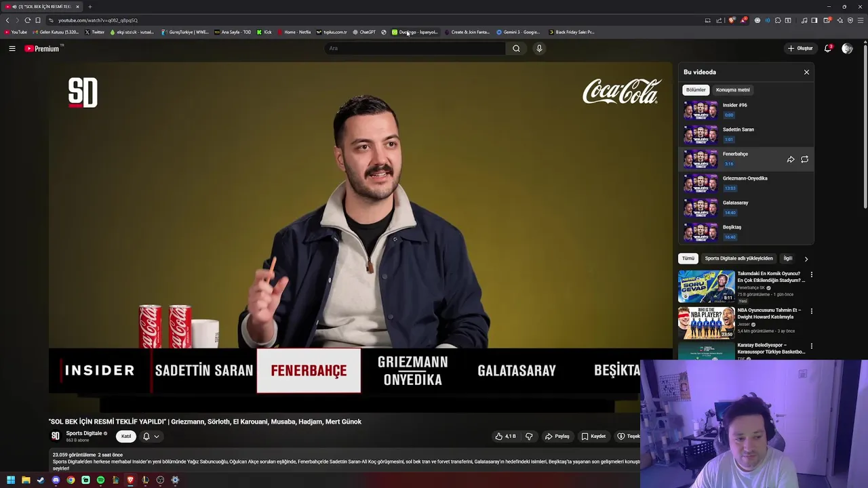Open Steam from taskbar
868x488 pixels.
pos(41,480)
